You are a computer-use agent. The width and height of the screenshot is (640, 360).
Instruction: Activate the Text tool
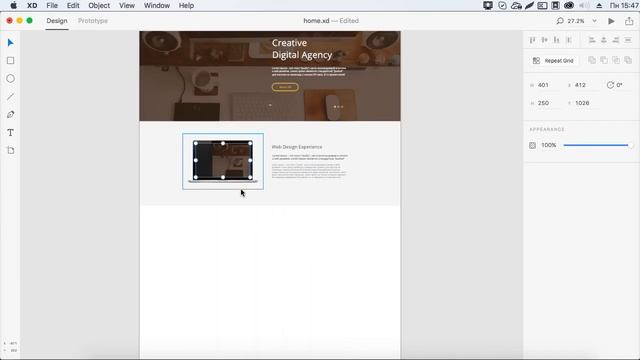(11, 133)
